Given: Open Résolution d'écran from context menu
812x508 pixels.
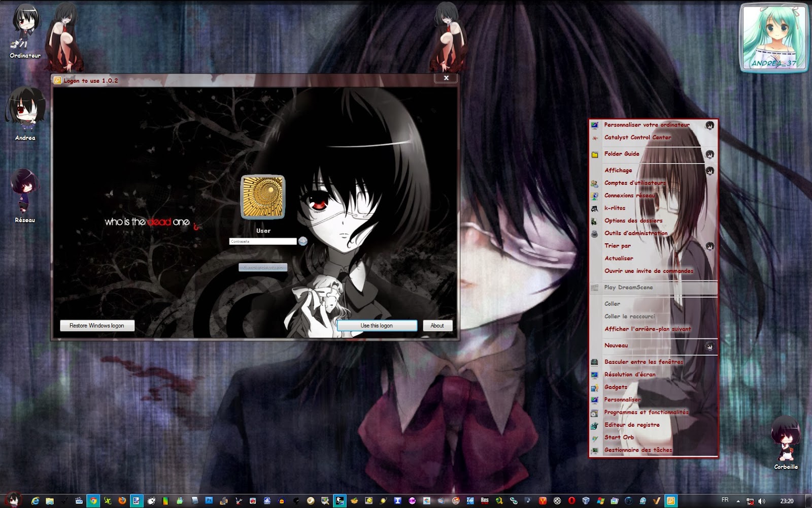Looking at the screenshot, I should (653, 375).
